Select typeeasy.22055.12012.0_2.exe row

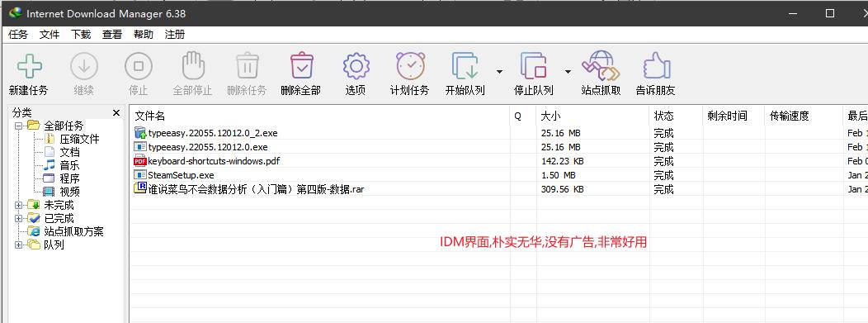tap(498, 133)
